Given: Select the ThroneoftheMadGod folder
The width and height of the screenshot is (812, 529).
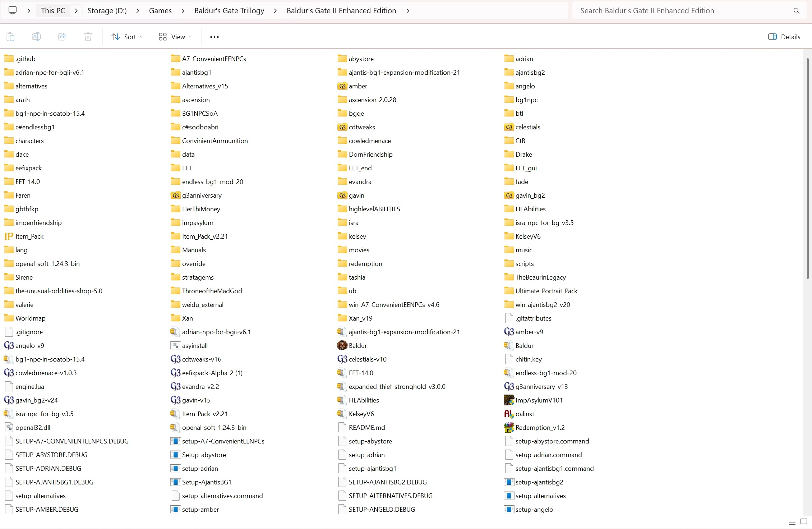Looking at the screenshot, I should coord(206,291).
